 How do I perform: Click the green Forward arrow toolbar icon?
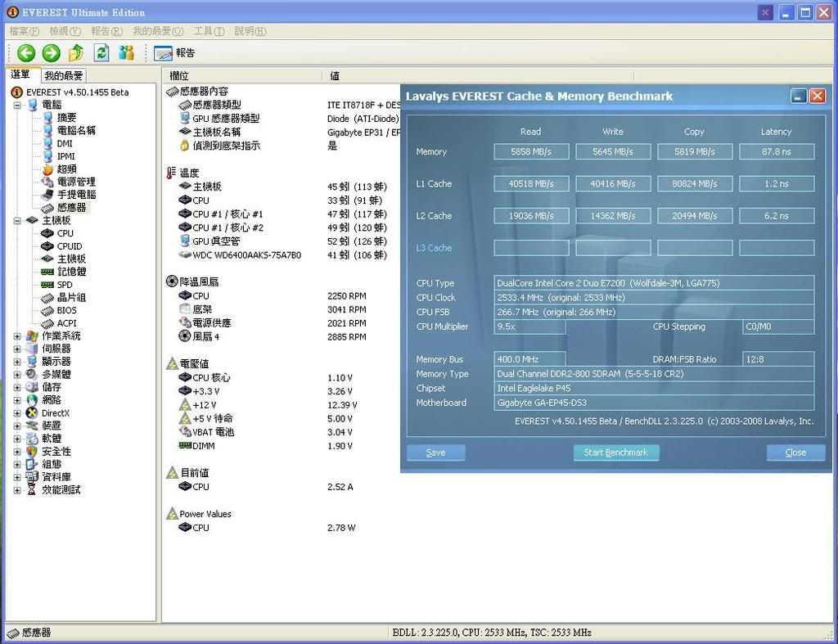click(x=52, y=53)
